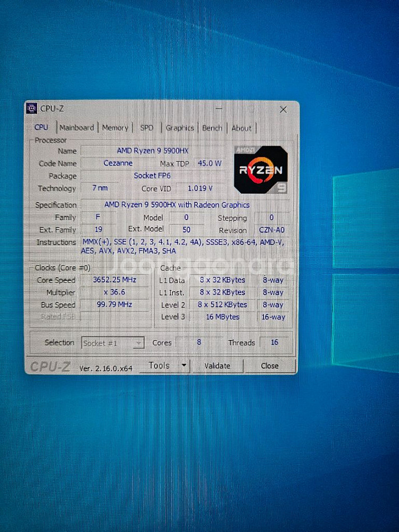Switch to the Mainboard tab
399x532 pixels.
(x=77, y=128)
